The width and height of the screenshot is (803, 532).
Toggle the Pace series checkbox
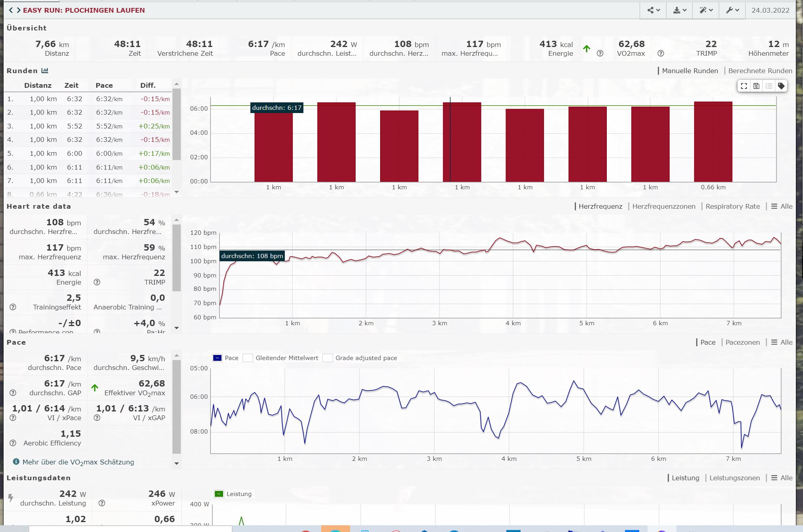coord(218,358)
